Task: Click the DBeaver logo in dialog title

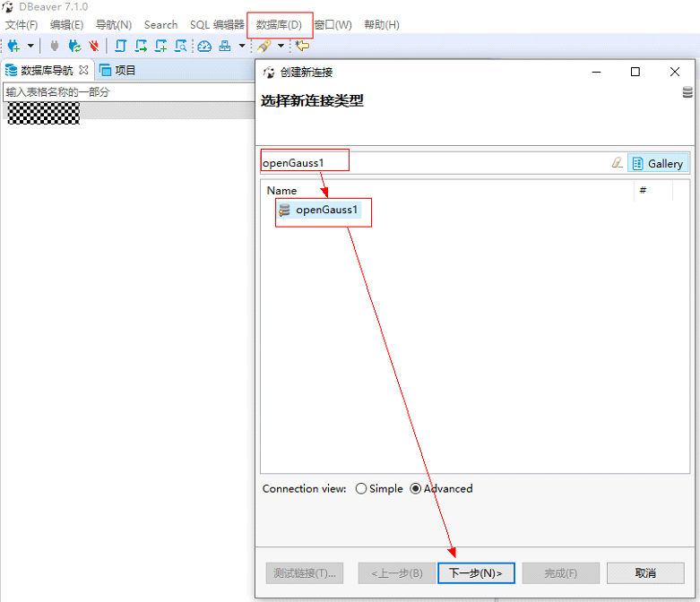Action: coord(269,73)
